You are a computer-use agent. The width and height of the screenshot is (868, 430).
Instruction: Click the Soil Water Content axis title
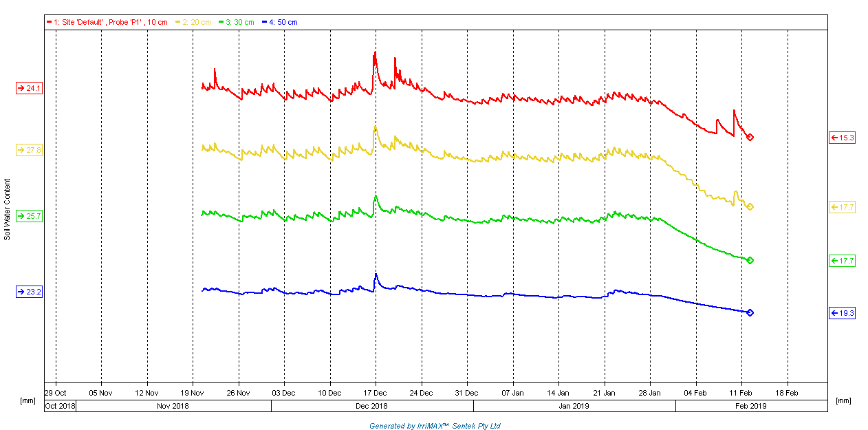[8, 209]
